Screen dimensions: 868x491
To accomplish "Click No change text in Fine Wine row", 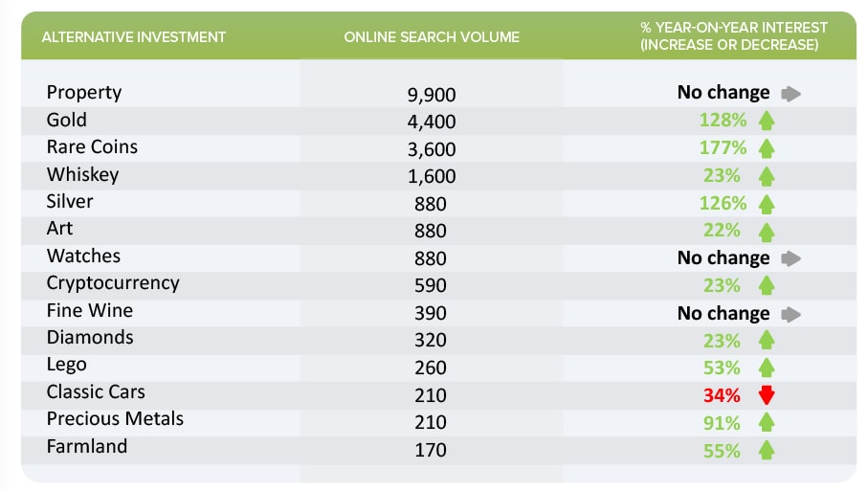I will pos(723,313).
